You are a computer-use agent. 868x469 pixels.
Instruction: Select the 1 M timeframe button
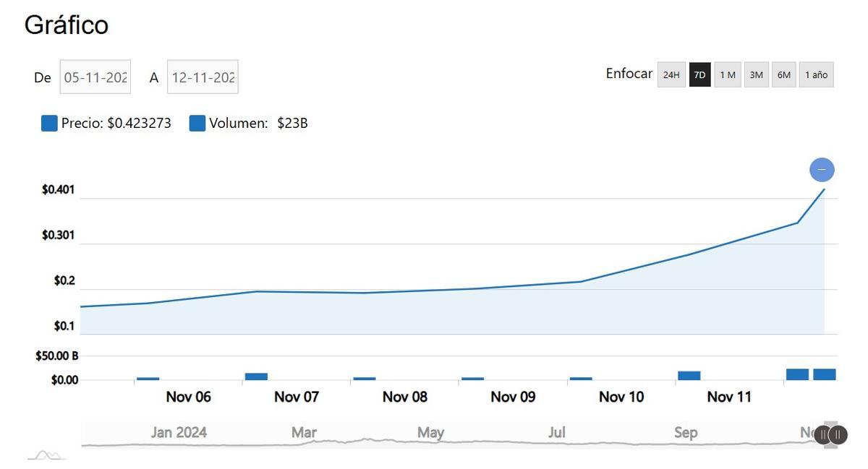727,74
